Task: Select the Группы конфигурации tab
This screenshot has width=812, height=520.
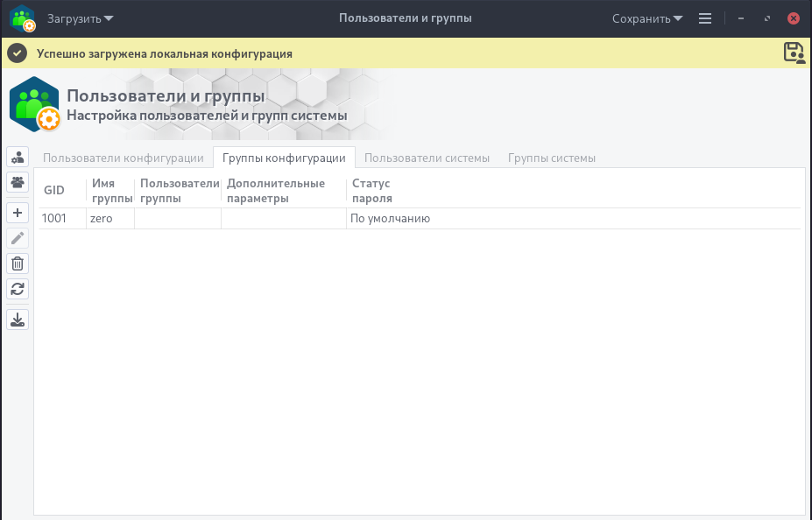Action: point(284,158)
